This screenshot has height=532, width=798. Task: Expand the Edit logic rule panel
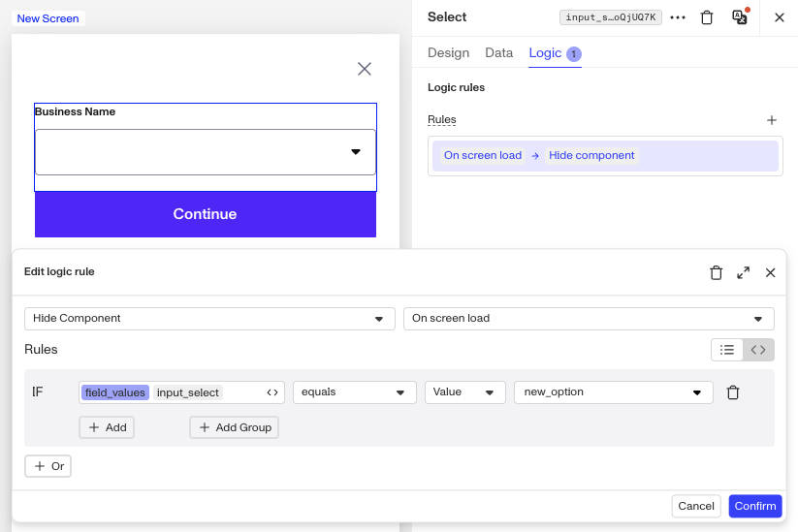point(743,272)
